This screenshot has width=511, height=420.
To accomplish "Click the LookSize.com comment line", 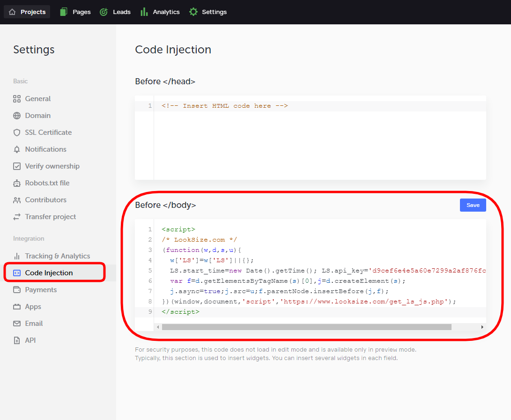I will [200, 240].
